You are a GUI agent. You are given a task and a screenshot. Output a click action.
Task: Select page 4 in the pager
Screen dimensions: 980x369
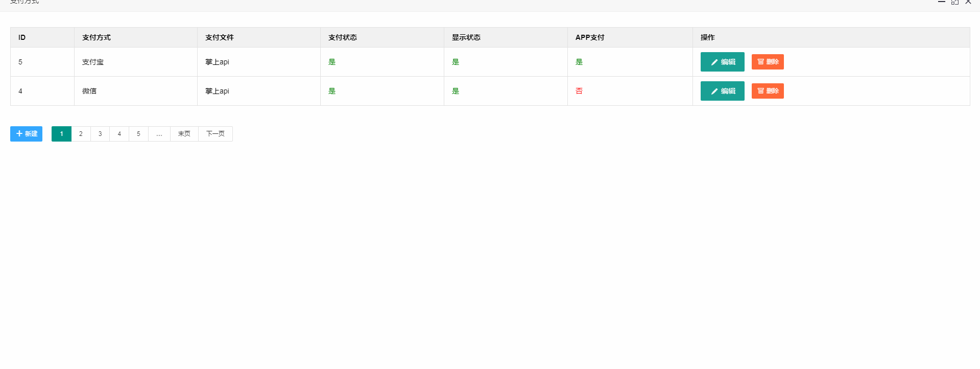click(119, 134)
